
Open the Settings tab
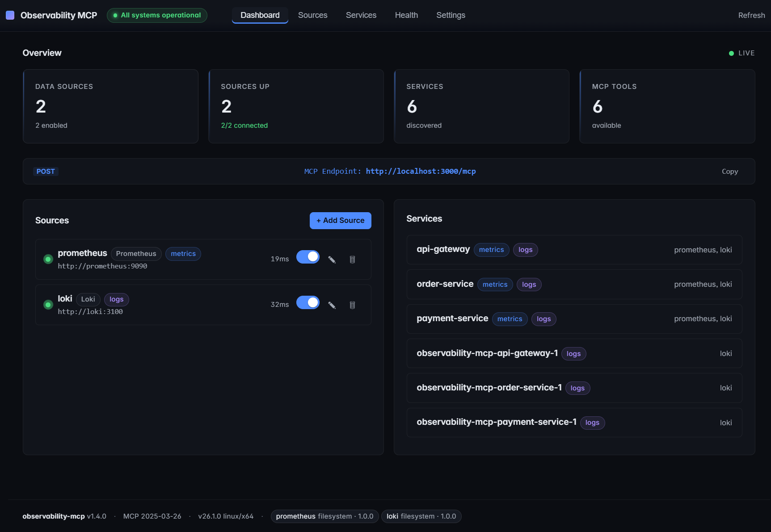[x=451, y=15]
